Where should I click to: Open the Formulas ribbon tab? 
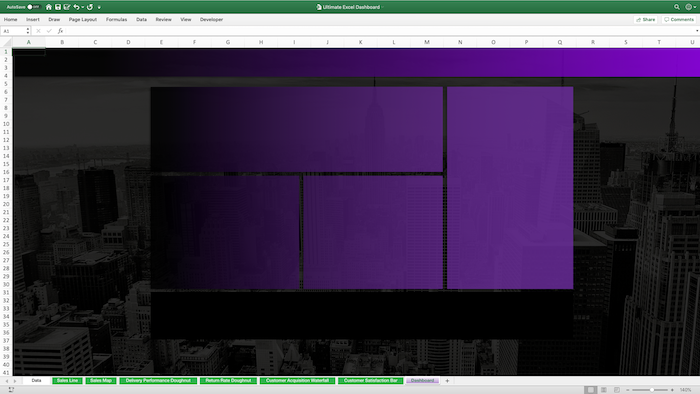click(117, 20)
